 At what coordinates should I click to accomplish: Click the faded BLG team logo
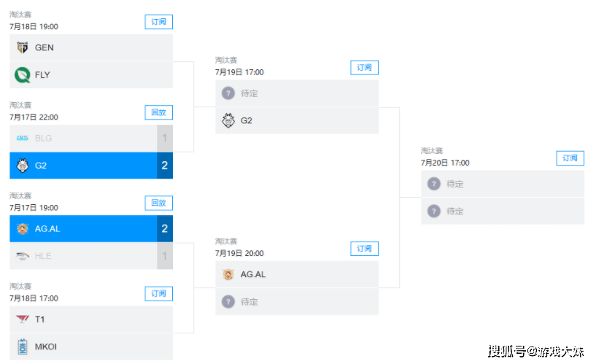23,138
